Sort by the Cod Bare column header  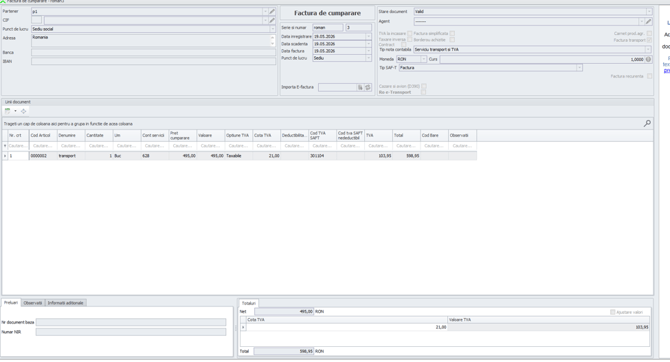coord(434,135)
